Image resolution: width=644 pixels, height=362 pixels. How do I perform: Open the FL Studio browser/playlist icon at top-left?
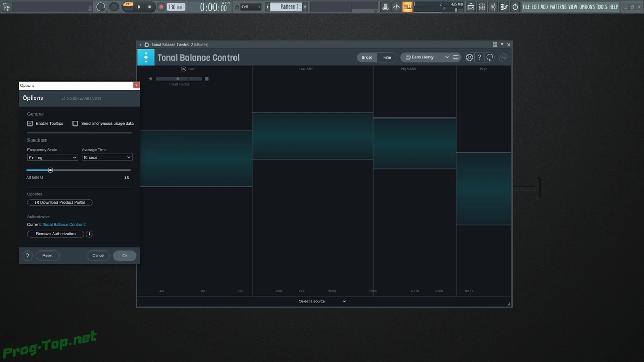pyautogui.click(x=6, y=6)
